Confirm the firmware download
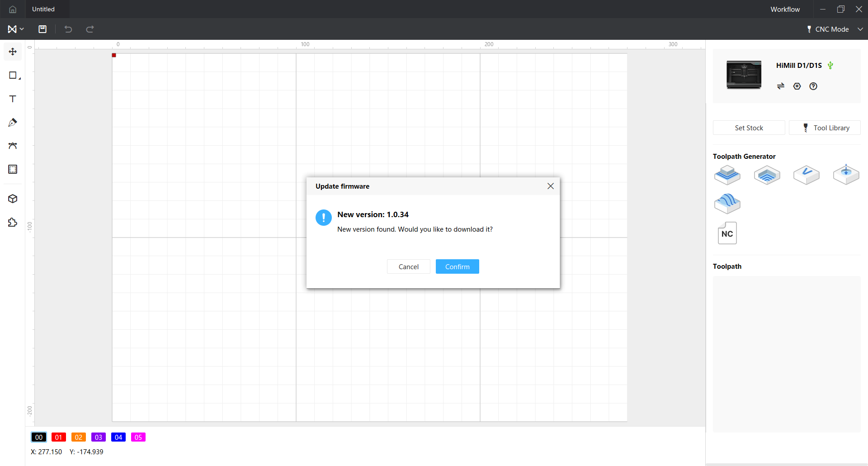 457,266
